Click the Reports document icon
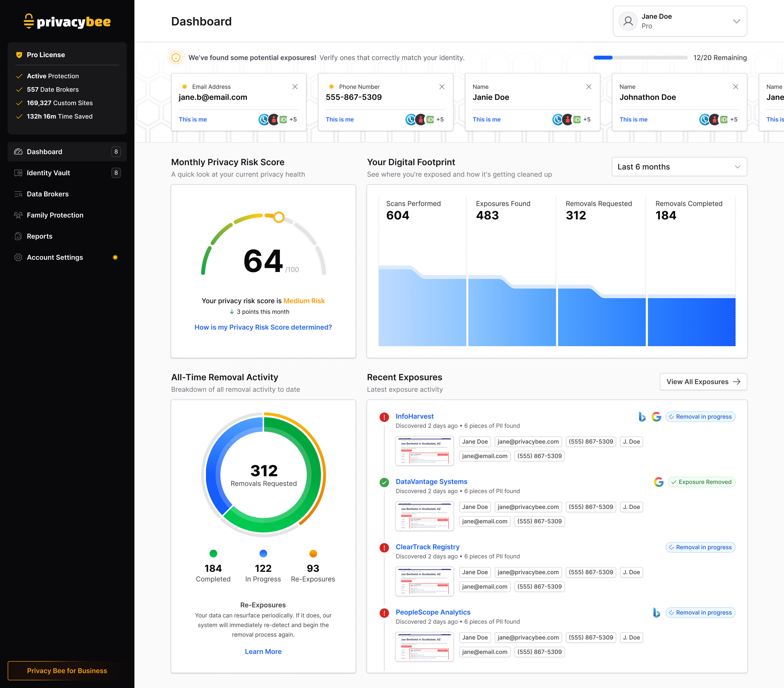784x688 pixels. [18, 236]
